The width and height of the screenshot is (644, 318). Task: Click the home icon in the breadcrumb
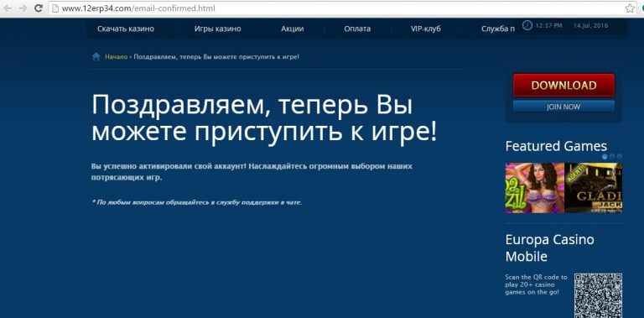(x=96, y=57)
